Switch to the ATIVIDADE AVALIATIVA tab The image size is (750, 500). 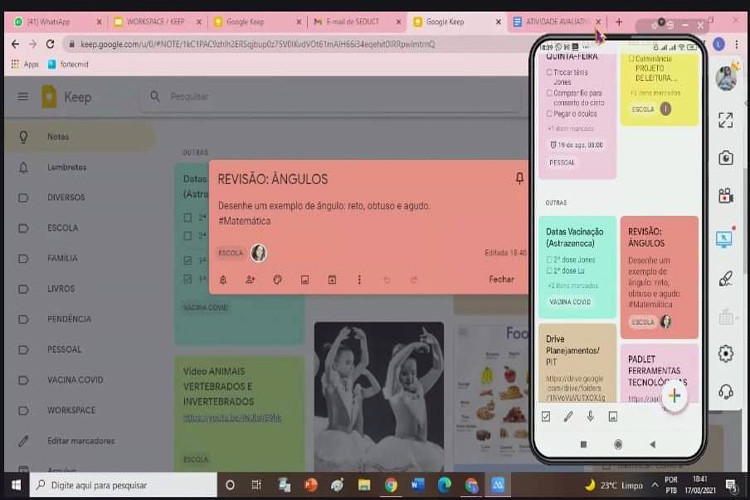click(556, 22)
